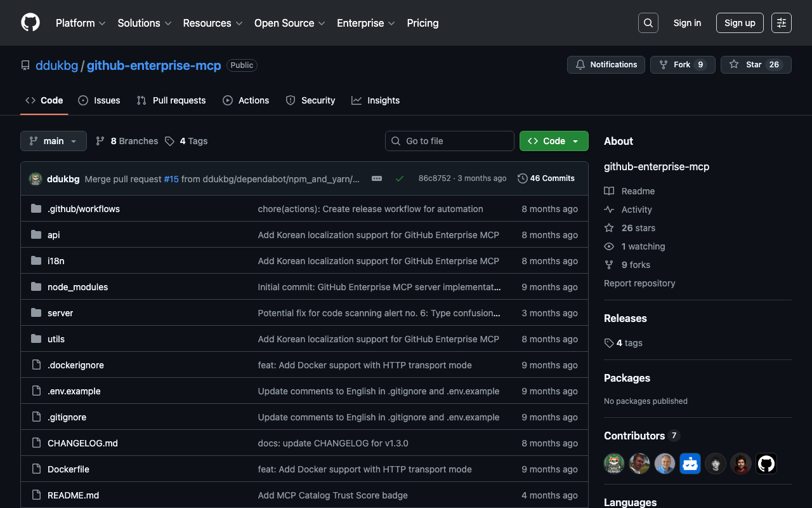Image resolution: width=812 pixels, height=508 pixels.
Task: Click the Go to file search field
Action: point(450,141)
